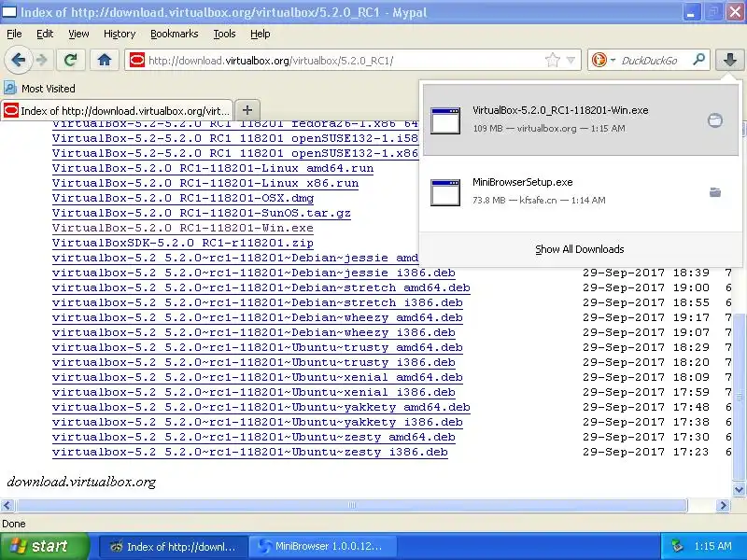The image size is (747, 560).
Task: Click the openSUSE132-1.i58 rpm link
Action: pyautogui.click(x=235, y=138)
